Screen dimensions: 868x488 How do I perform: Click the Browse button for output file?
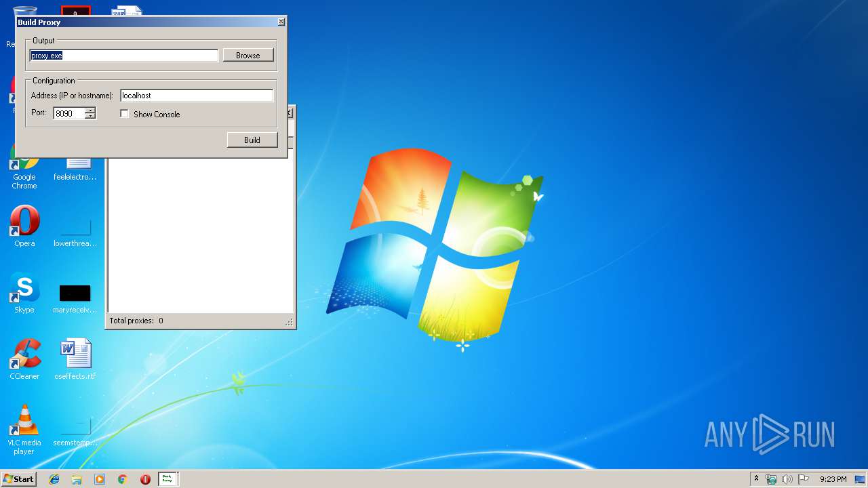click(248, 56)
